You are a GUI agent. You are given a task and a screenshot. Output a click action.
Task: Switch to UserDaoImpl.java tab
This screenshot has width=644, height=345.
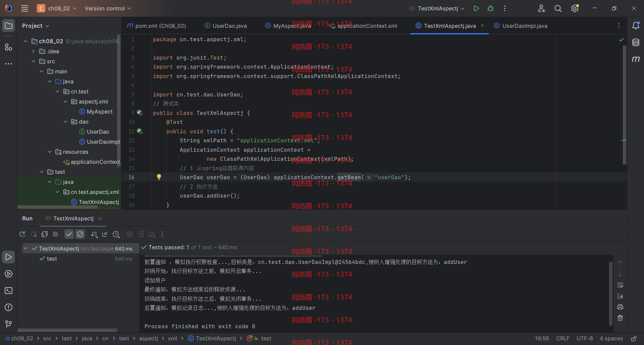pyautogui.click(x=521, y=26)
